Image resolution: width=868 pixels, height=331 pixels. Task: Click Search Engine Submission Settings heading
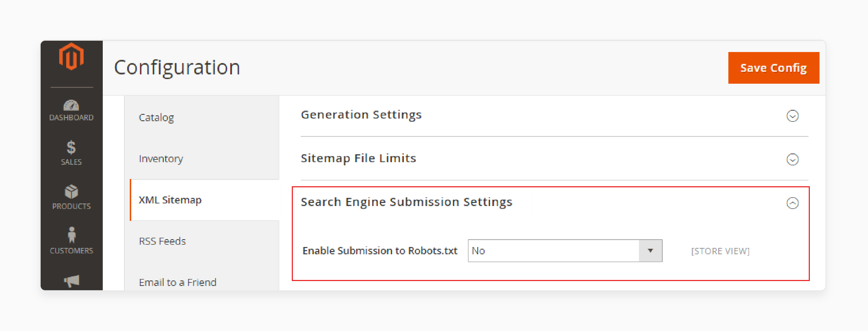click(406, 202)
